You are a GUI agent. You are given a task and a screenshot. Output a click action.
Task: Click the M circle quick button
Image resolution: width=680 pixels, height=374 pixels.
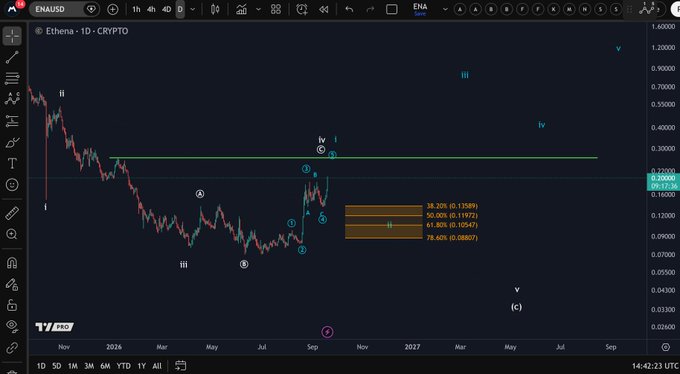569,9
